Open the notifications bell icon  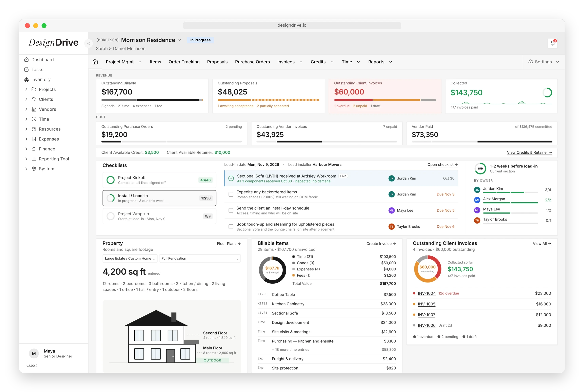click(552, 43)
